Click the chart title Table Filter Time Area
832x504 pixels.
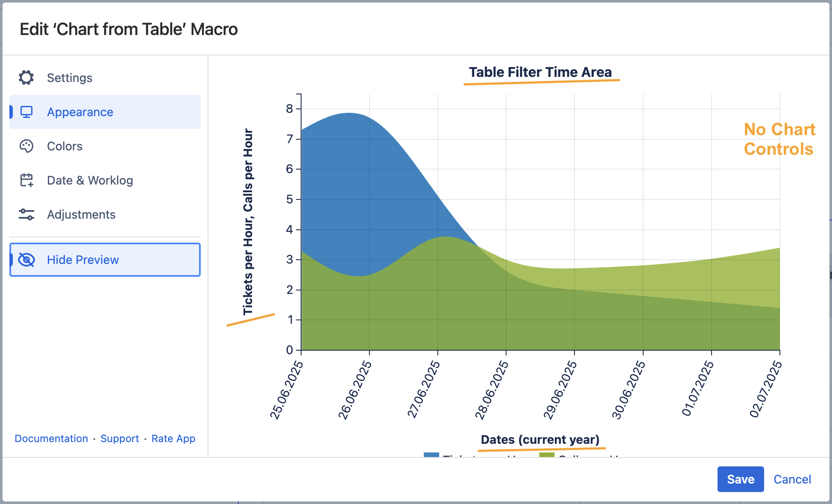coord(540,72)
